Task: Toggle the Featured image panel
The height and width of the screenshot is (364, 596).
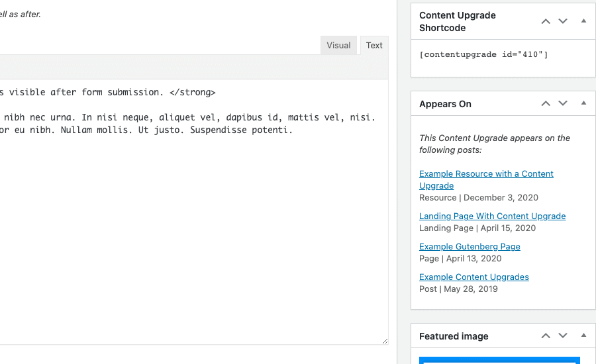Action: (583, 336)
